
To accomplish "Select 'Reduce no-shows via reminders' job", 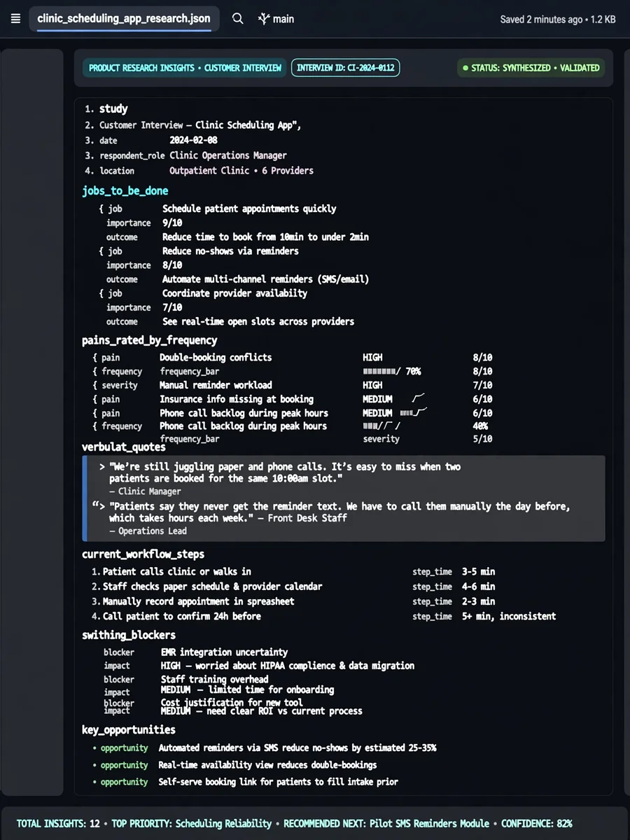I will [230, 251].
